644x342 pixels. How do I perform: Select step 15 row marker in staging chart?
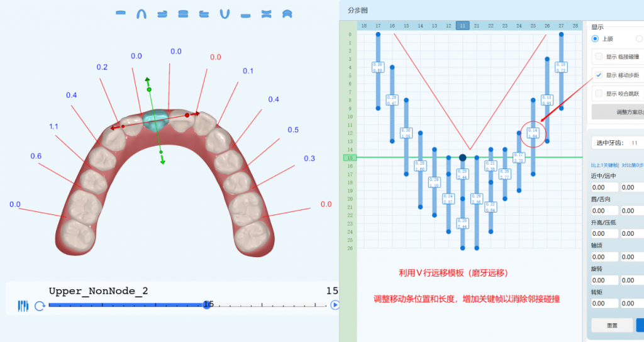[349, 158]
